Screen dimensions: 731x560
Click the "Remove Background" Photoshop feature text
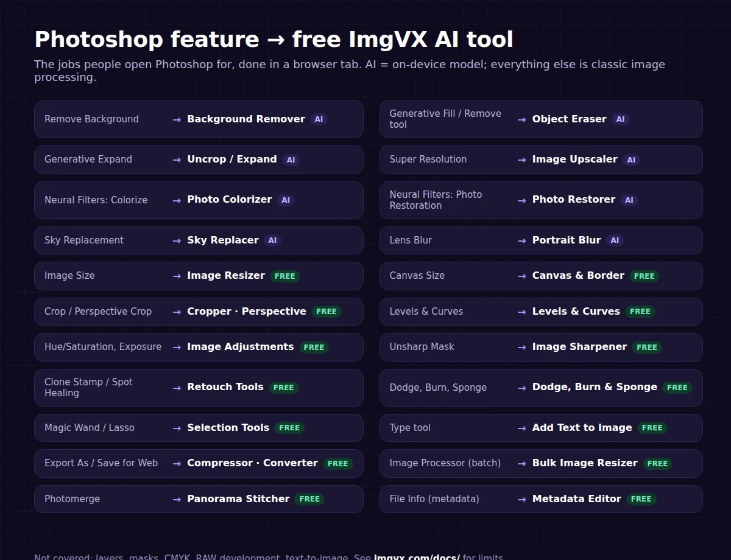(91, 119)
